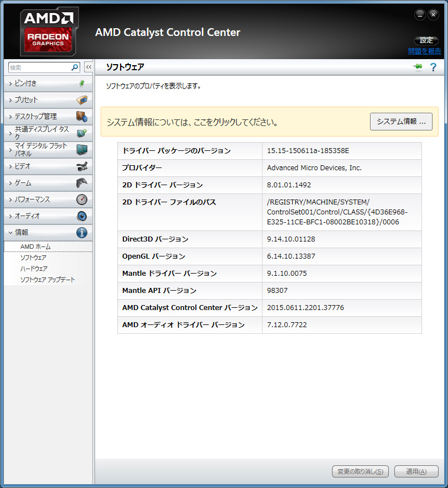Select ハードウェア in the sidebar
This screenshot has width=448, height=488.
coord(34,269)
